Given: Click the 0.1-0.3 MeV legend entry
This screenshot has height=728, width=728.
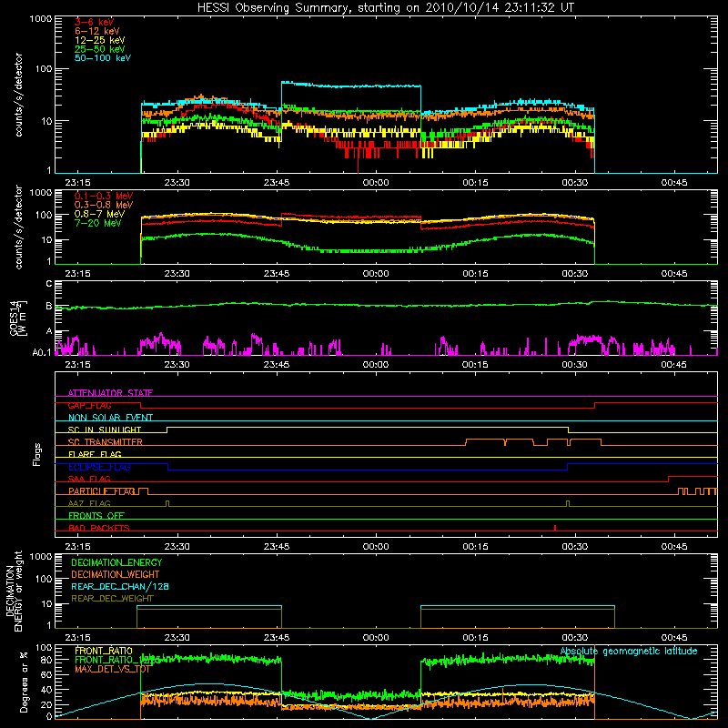Looking at the screenshot, I should (103, 196).
